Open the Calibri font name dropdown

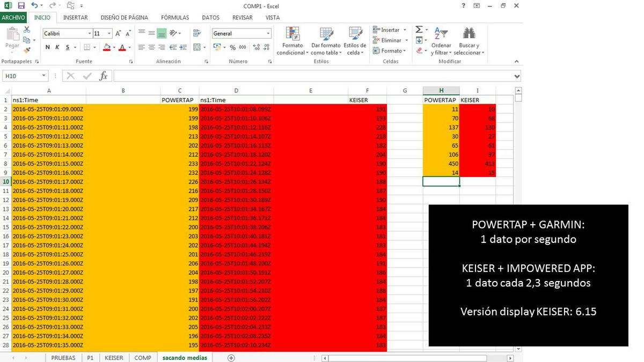(x=90, y=33)
